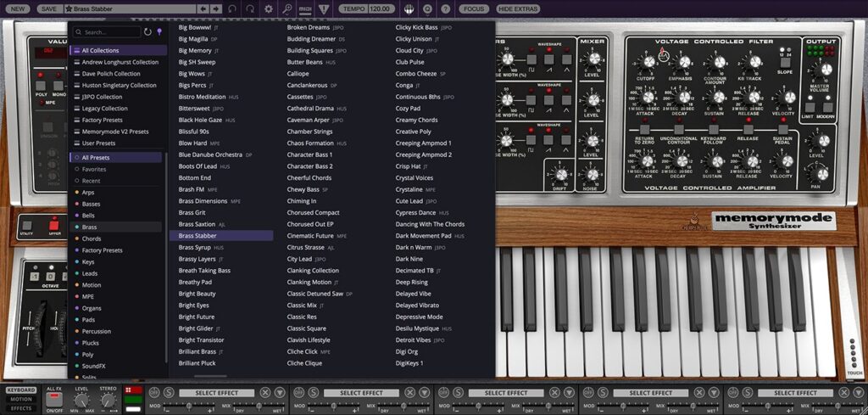The width and height of the screenshot is (868, 415).
Task: Open first SELECT EFFECT selector
Action: click(216, 393)
